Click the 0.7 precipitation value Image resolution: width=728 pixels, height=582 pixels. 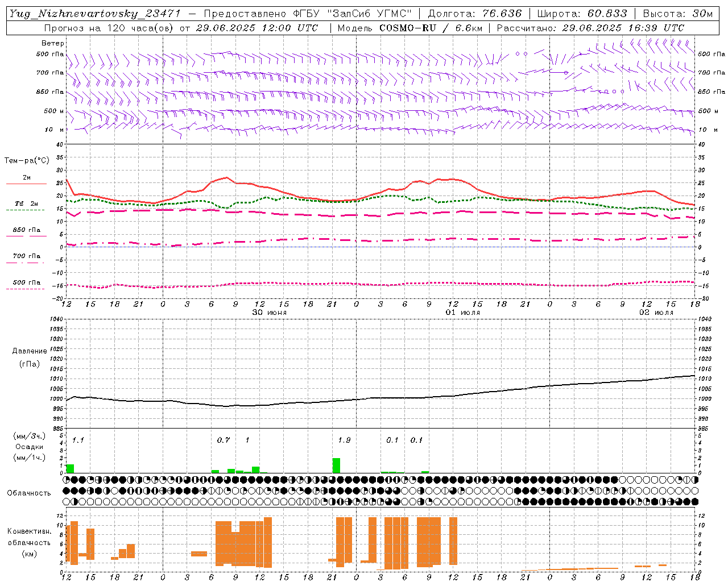click(224, 440)
